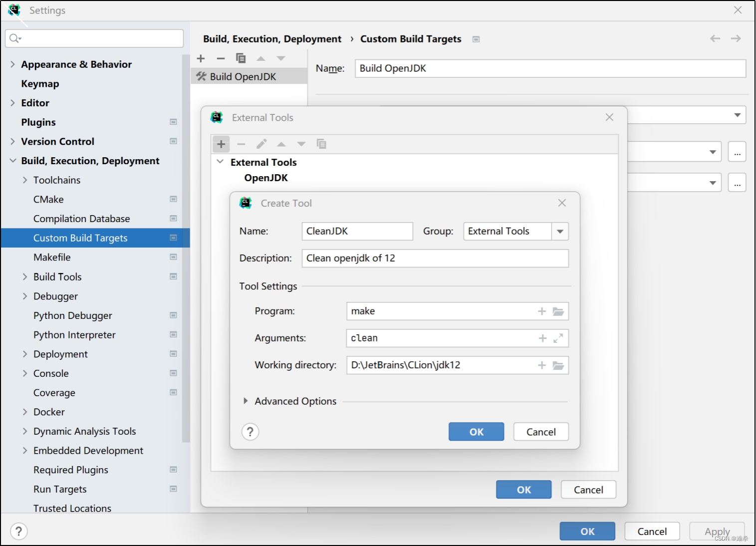Viewport: 756px width, 546px height.
Task: Open the Group dropdown arrow
Action: [x=560, y=232]
